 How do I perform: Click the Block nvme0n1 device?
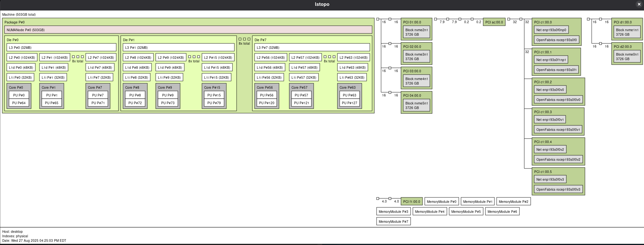pos(627,57)
